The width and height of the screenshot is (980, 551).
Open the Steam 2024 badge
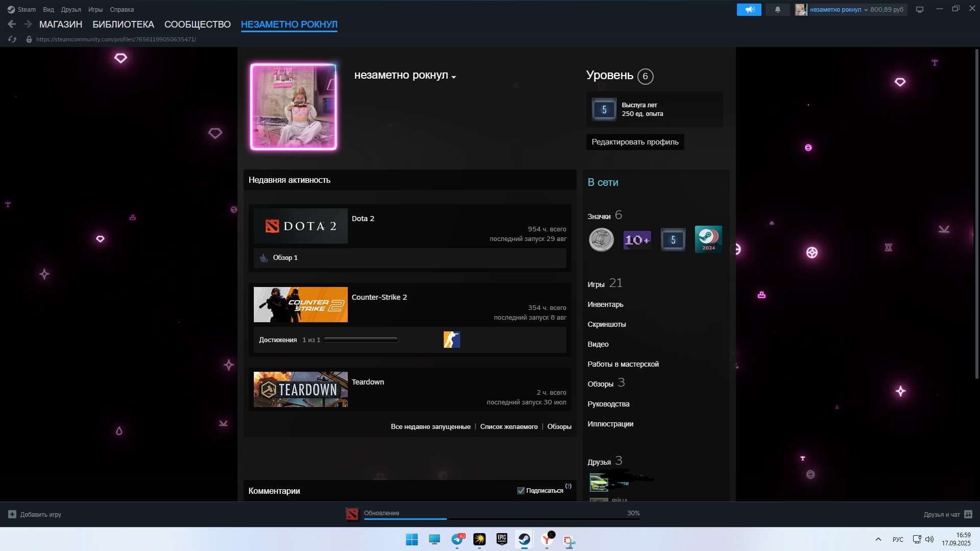[x=708, y=239]
